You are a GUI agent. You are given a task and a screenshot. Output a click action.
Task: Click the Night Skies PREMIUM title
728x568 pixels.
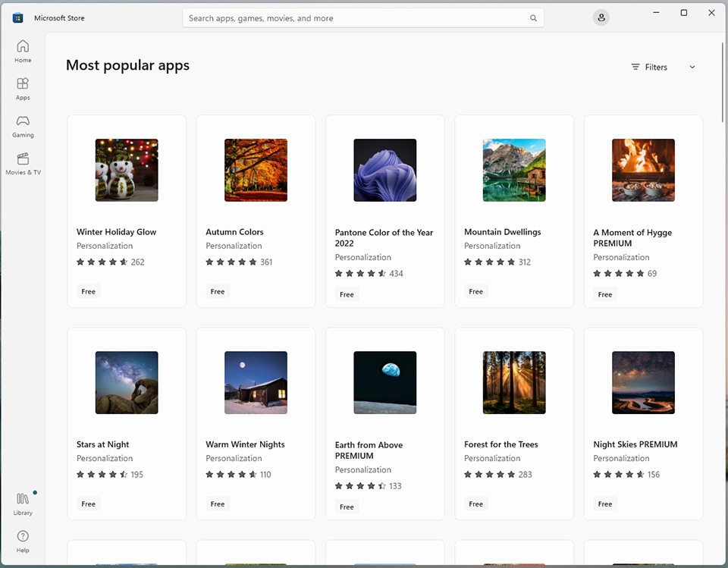(635, 444)
